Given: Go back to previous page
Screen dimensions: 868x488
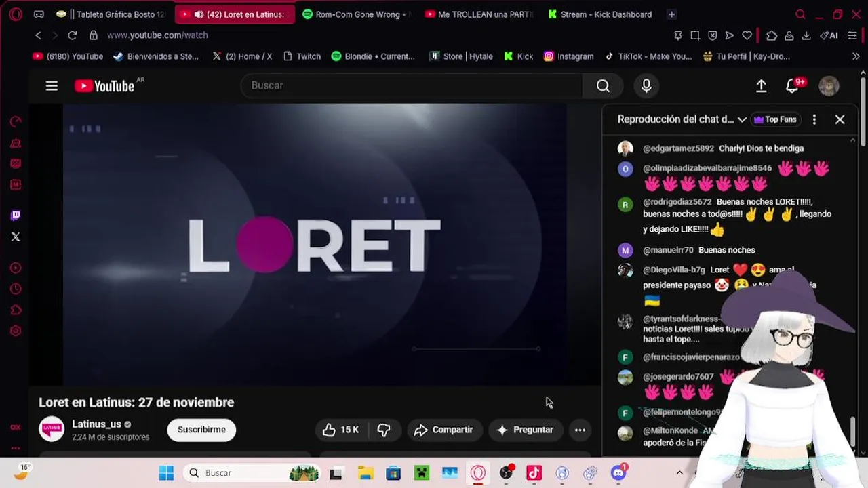Looking at the screenshot, I should tap(39, 35).
